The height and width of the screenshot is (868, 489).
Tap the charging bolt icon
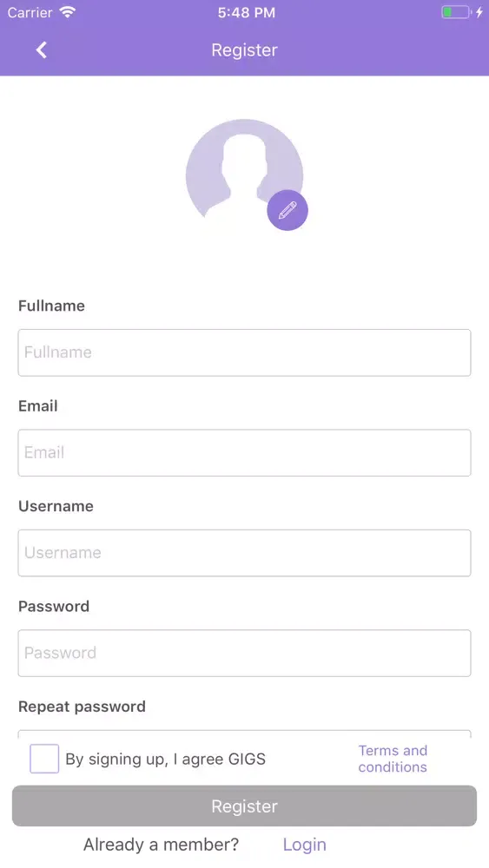click(x=479, y=12)
